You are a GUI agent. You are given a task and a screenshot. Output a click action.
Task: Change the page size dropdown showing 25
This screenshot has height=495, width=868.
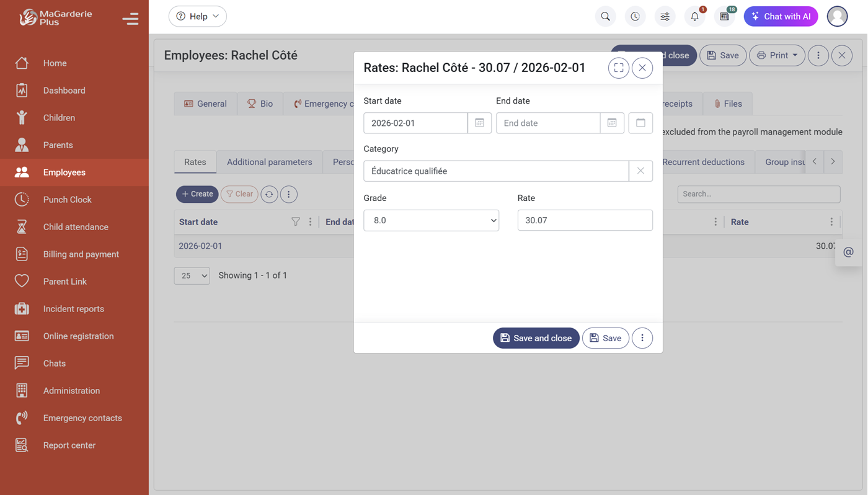click(x=192, y=275)
